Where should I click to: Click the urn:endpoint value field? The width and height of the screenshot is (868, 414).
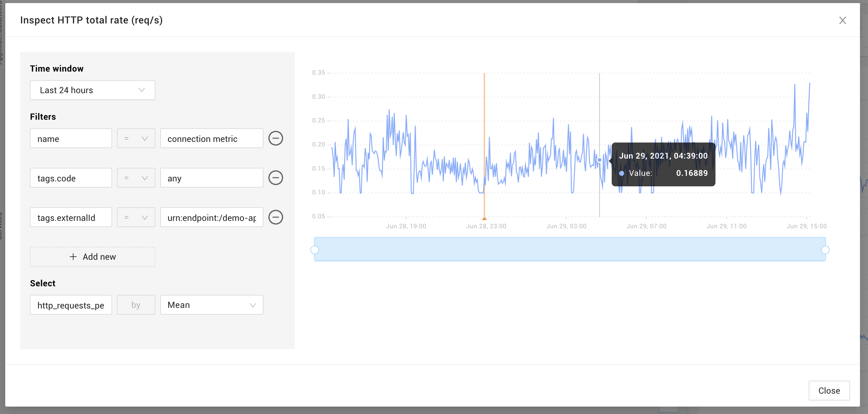click(x=212, y=217)
